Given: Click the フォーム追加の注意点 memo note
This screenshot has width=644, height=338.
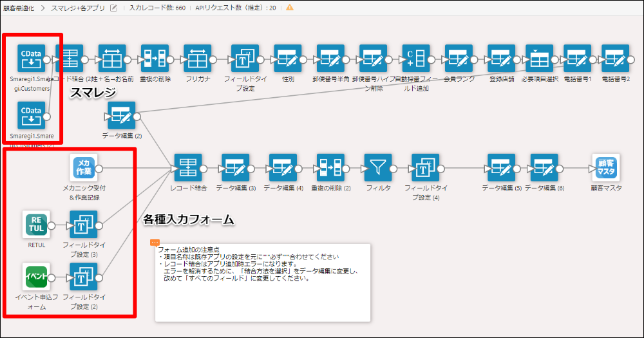Looking at the screenshot, I should [x=263, y=283].
